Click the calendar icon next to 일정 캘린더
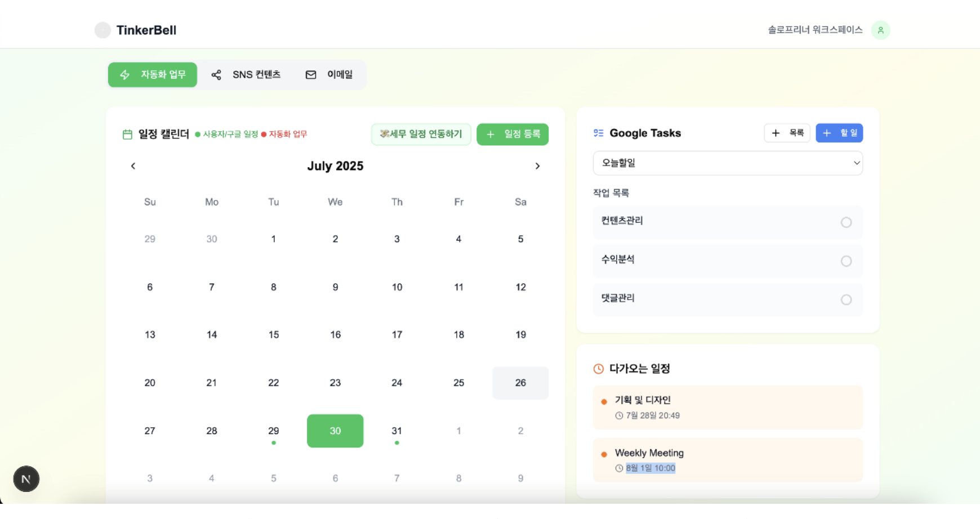 [x=127, y=134]
